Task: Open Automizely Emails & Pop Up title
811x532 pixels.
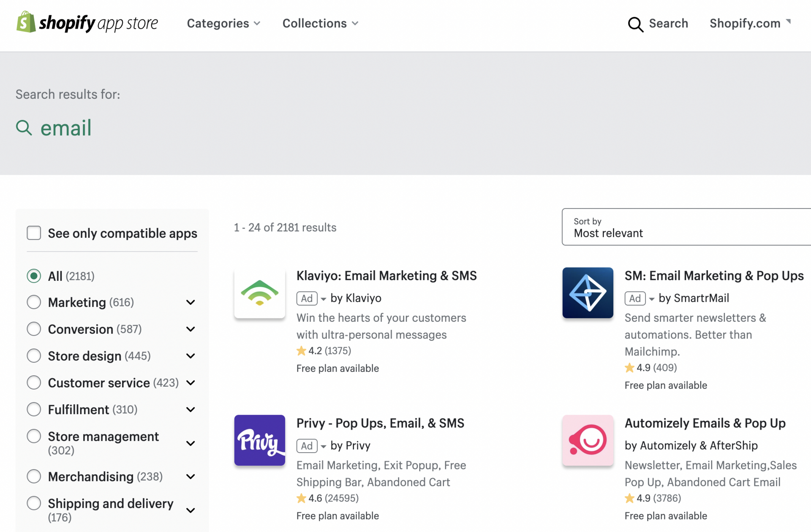Action: coord(705,423)
